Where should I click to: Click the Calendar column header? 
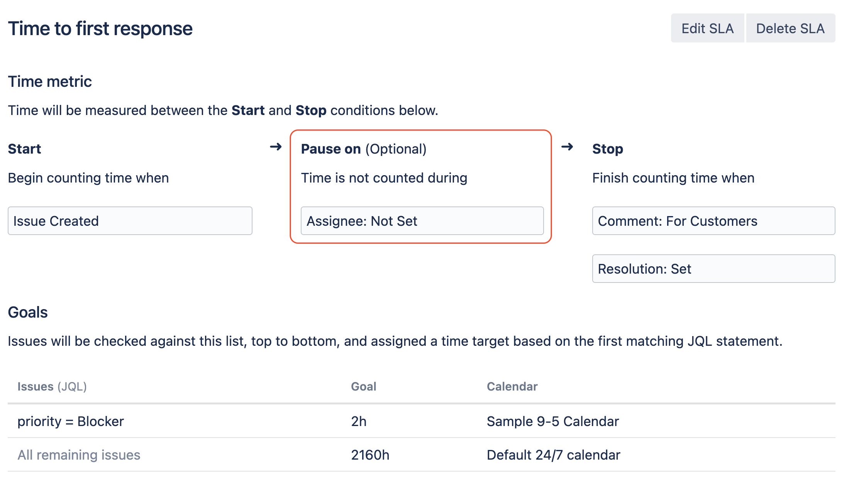click(x=512, y=387)
